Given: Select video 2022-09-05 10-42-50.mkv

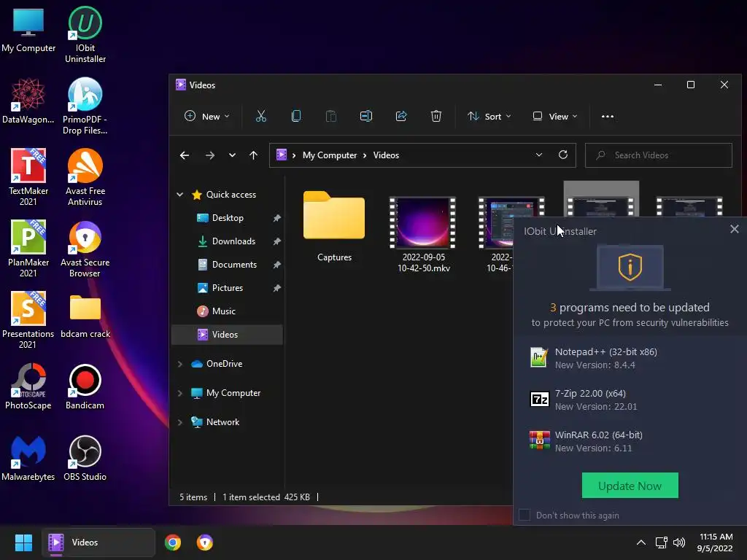Looking at the screenshot, I should (x=423, y=235).
